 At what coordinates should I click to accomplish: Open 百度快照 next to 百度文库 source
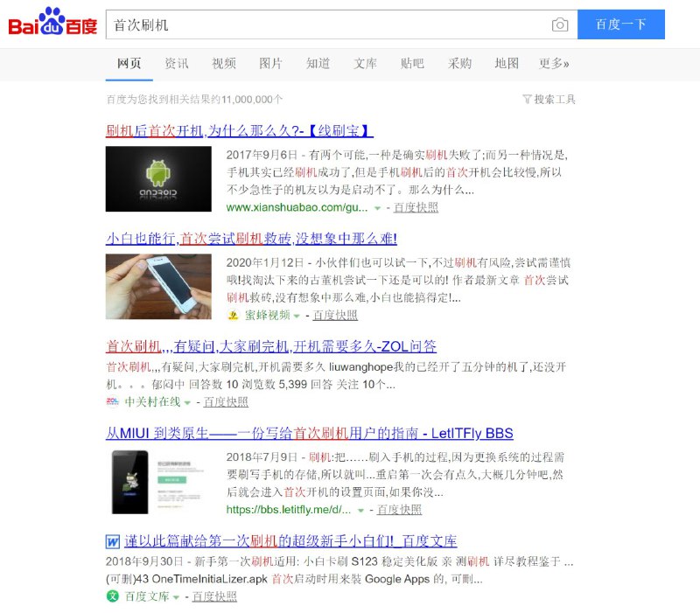[214, 596]
